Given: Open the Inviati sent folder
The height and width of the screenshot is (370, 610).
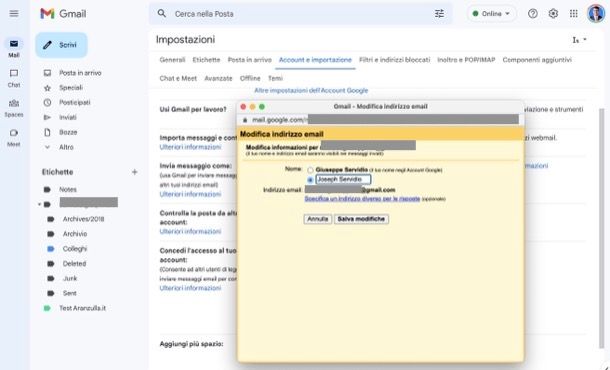Looking at the screenshot, I should pos(68,117).
